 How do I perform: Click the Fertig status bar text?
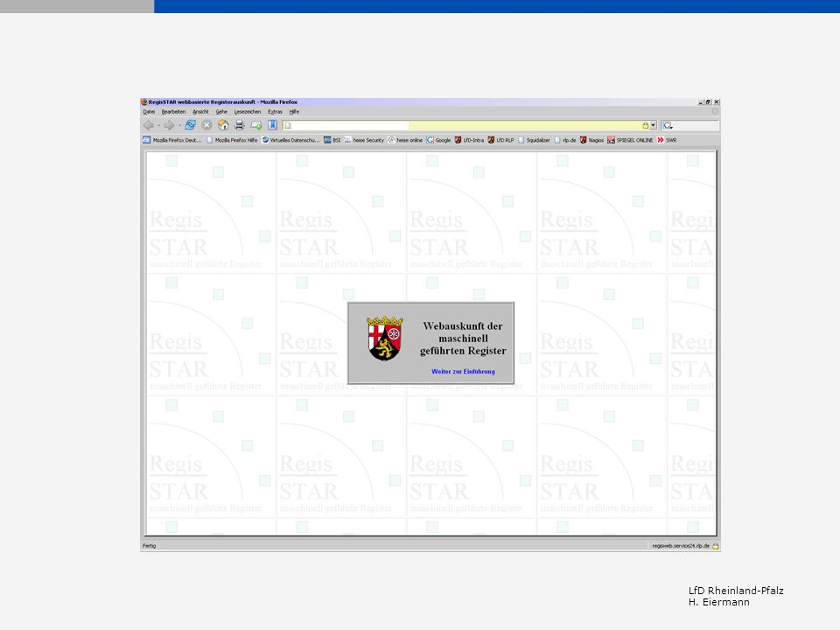click(x=150, y=546)
